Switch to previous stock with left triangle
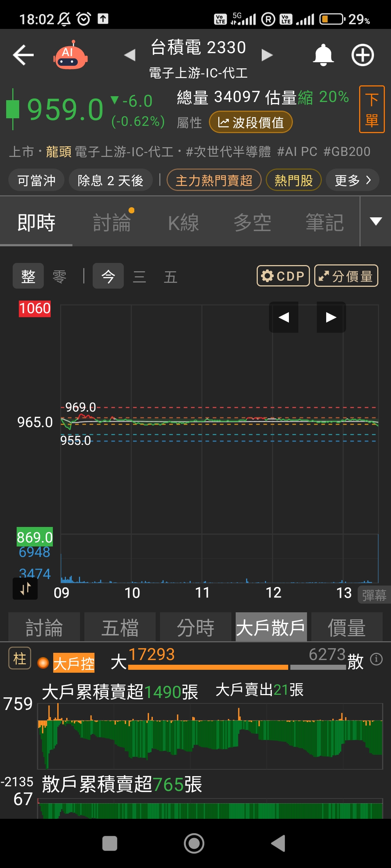The image size is (391, 868). point(130,55)
